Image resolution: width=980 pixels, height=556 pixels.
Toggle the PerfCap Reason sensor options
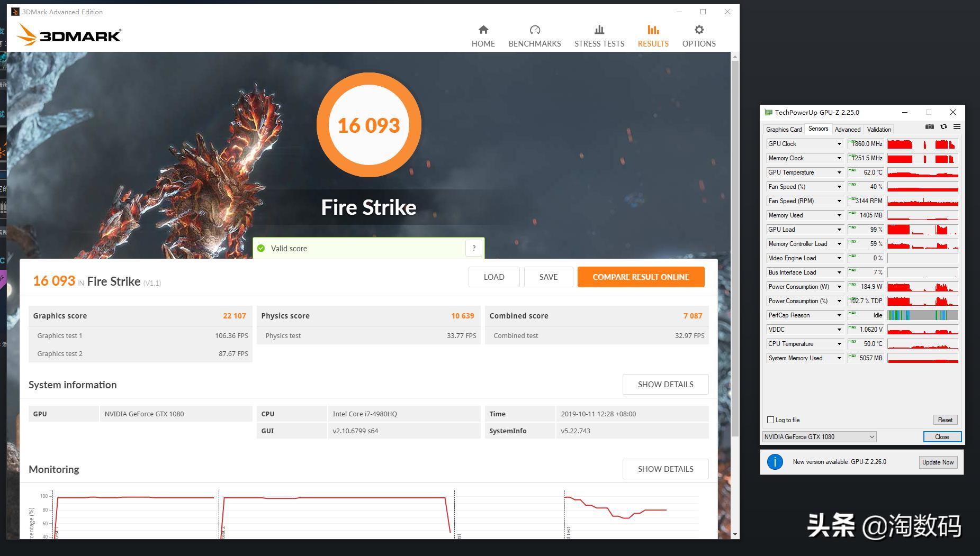coord(840,315)
